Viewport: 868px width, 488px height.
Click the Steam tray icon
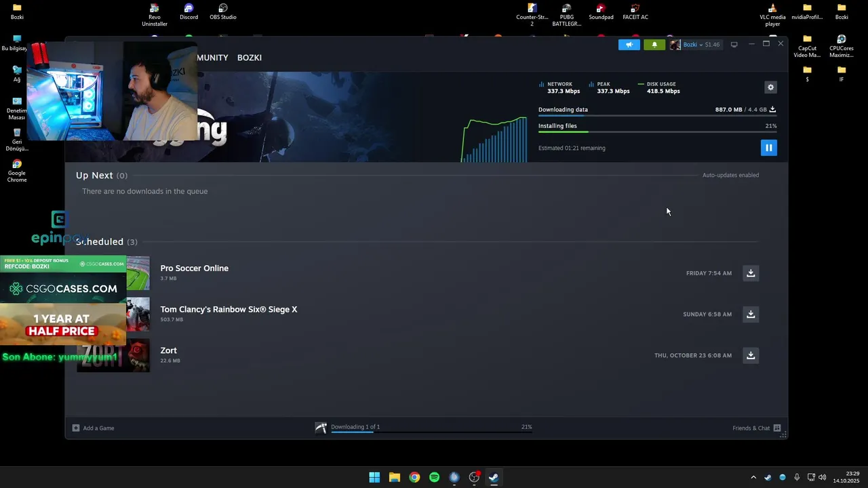(x=768, y=477)
